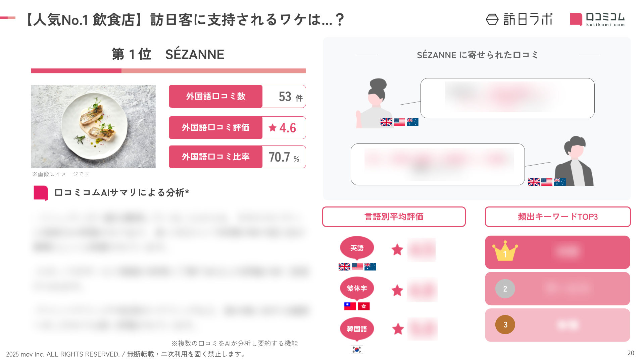This screenshot has width=644, height=362.
Task: Click the South Korean flag icon
Action: (x=357, y=350)
